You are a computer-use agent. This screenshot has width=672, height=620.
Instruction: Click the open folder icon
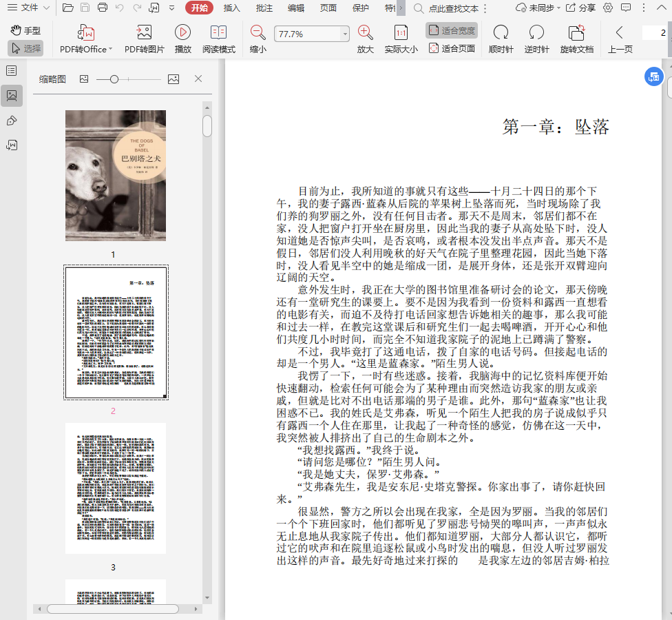pos(67,8)
